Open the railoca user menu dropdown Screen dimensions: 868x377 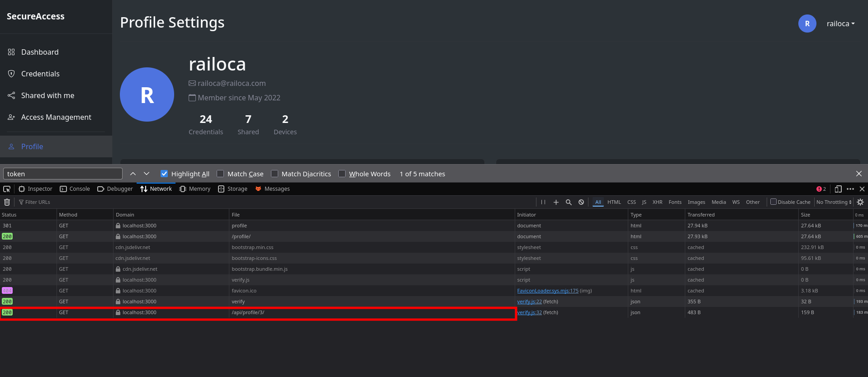tap(840, 24)
